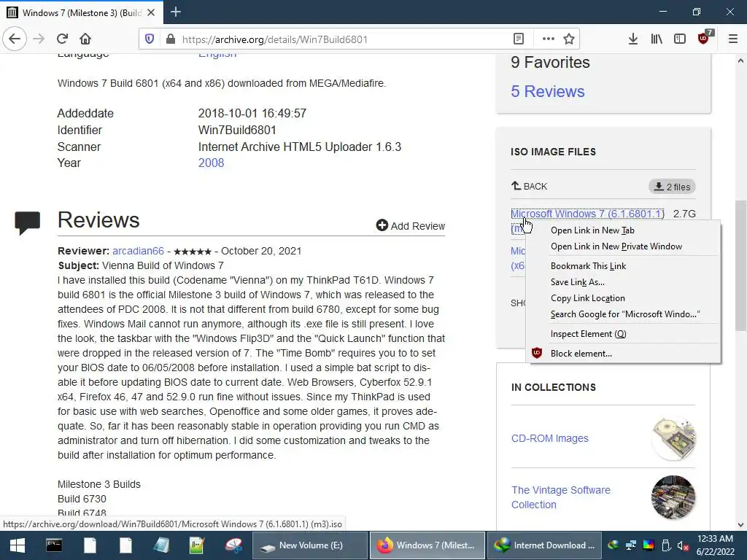Click the 9 Favorites text
The image size is (747, 560).
[x=550, y=63]
